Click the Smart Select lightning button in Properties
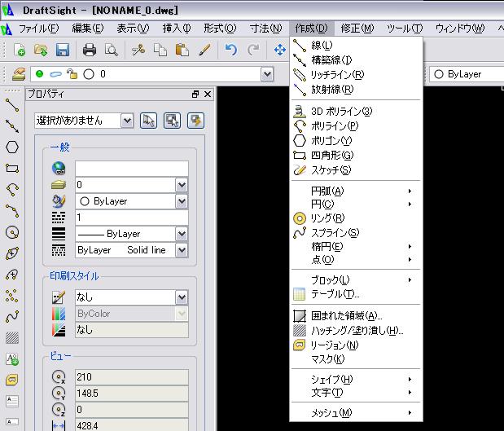The height and width of the screenshot is (431, 504). 195,121
